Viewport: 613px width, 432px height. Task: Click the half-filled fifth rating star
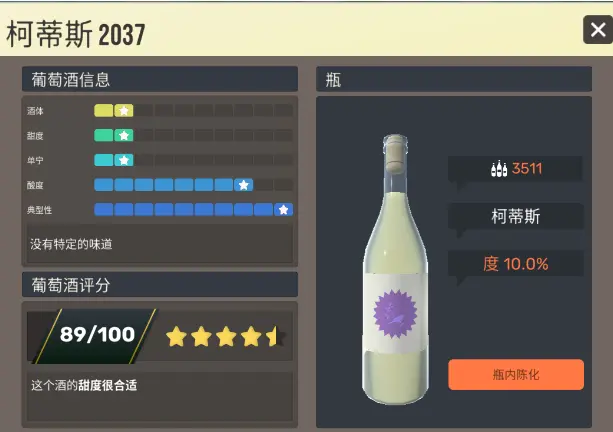276,337
